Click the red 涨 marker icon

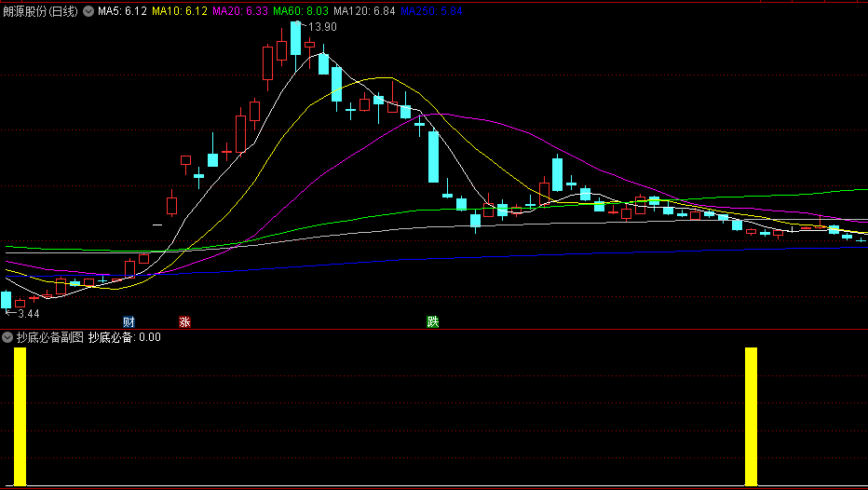point(185,321)
